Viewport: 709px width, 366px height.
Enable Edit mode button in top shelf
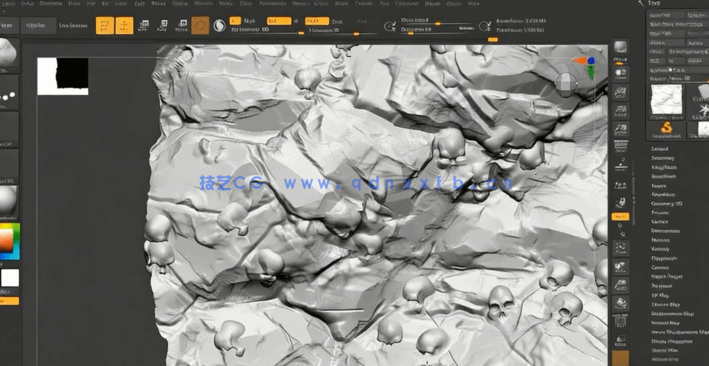104,25
